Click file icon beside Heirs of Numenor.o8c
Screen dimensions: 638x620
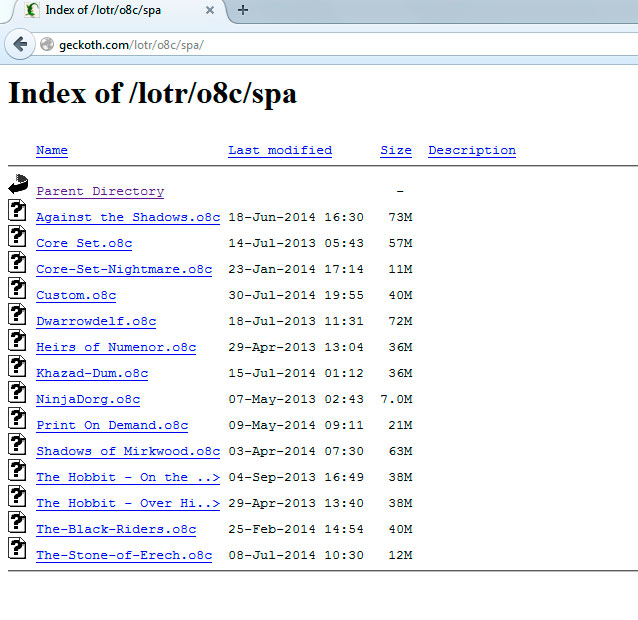tap(17, 340)
